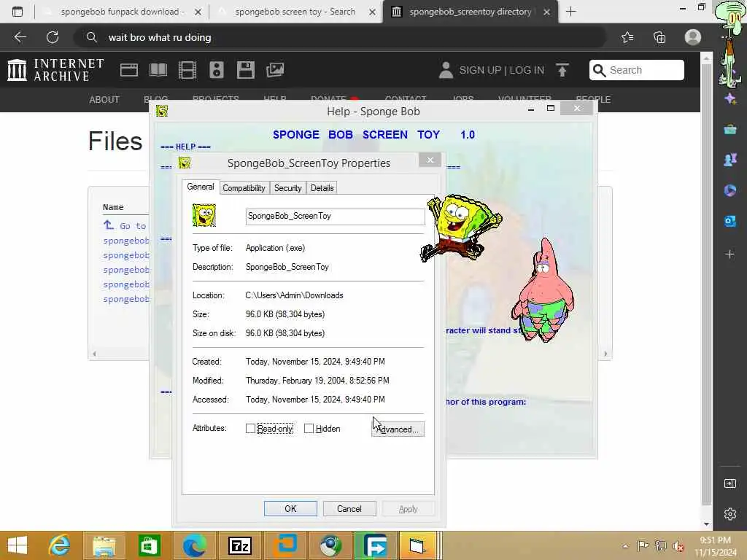The image size is (747, 560).
Task: Open File Explorer from the taskbar
Action: coord(104,545)
